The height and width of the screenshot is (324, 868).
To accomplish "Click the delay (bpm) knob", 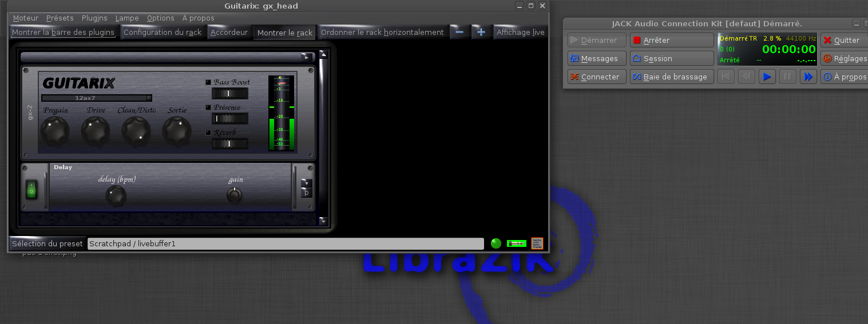I will 116,196.
